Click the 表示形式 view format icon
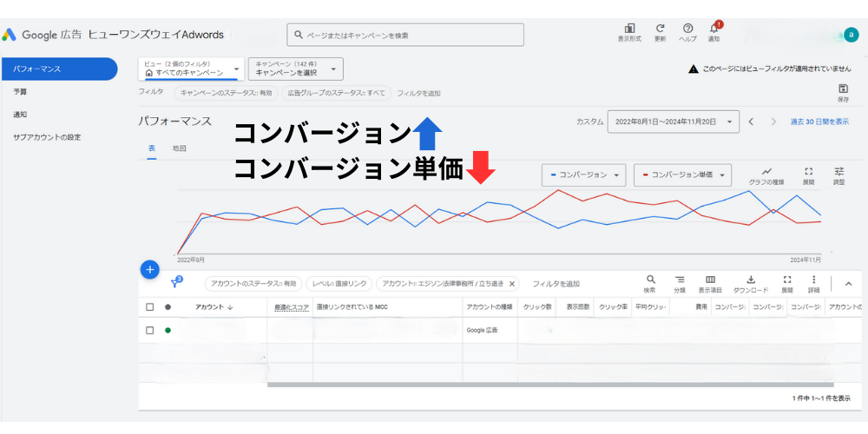The image size is (868, 434). (629, 29)
